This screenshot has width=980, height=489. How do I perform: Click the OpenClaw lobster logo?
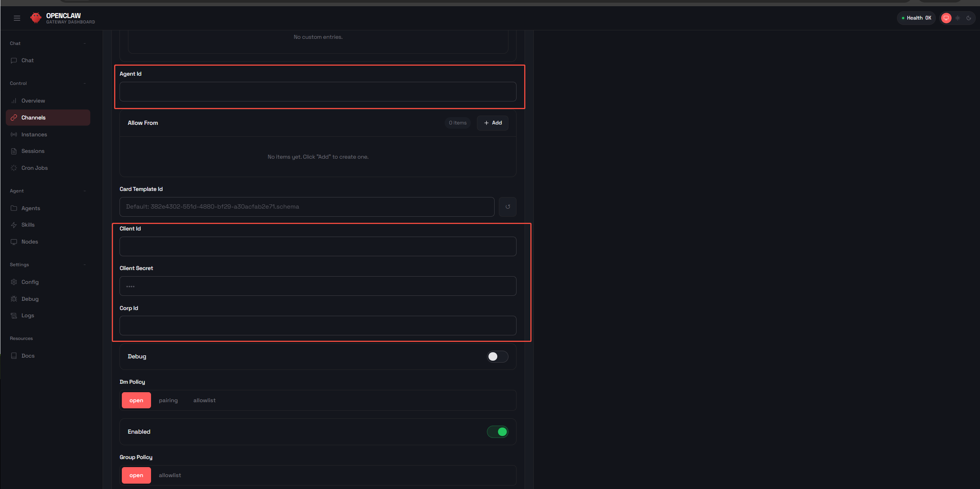[x=36, y=18]
